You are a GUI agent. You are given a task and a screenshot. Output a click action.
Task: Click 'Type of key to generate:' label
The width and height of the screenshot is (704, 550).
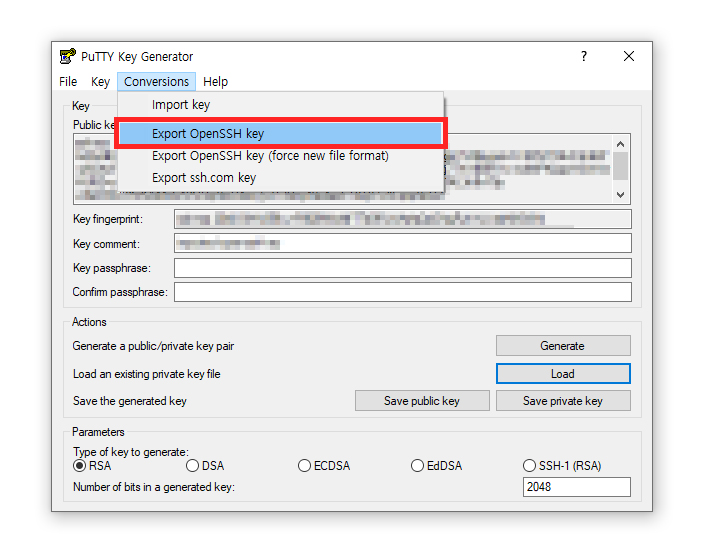(131, 452)
